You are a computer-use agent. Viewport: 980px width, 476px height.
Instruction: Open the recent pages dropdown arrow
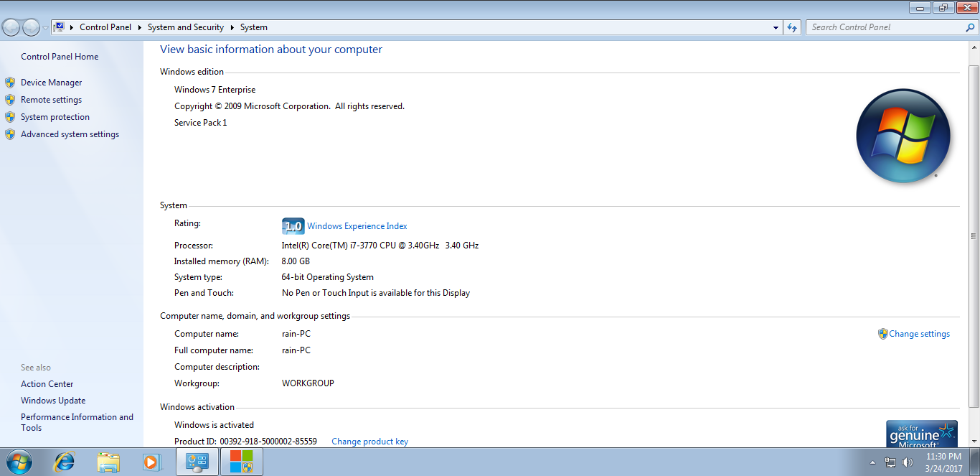46,28
